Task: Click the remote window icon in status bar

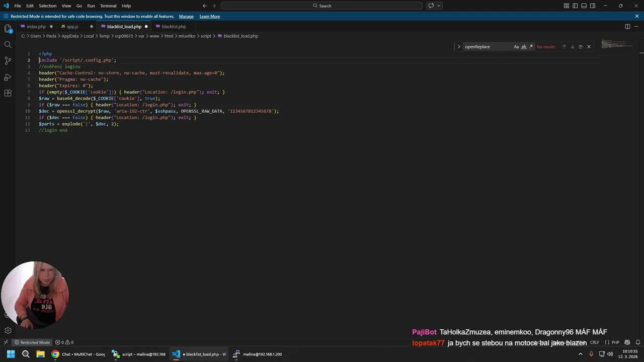Action: click(6, 342)
